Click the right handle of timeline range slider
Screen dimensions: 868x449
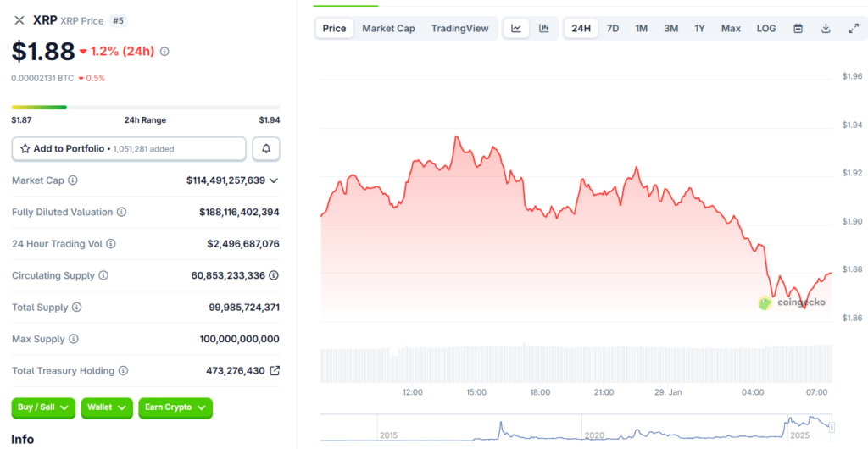tap(832, 427)
